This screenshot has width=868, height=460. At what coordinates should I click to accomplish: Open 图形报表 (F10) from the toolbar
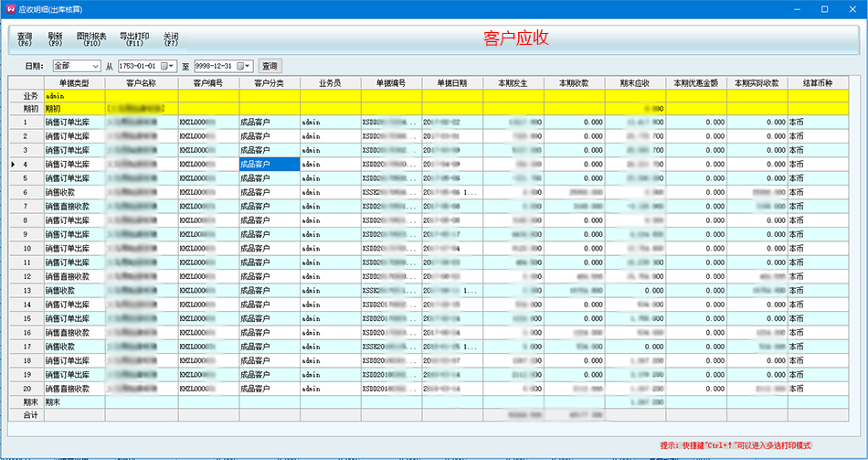(91, 38)
